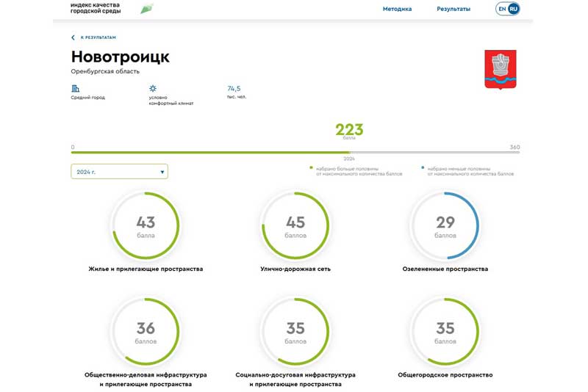Open the Результаты menu item
The height and width of the screenshot is (392, 588).
coord(453,9)
